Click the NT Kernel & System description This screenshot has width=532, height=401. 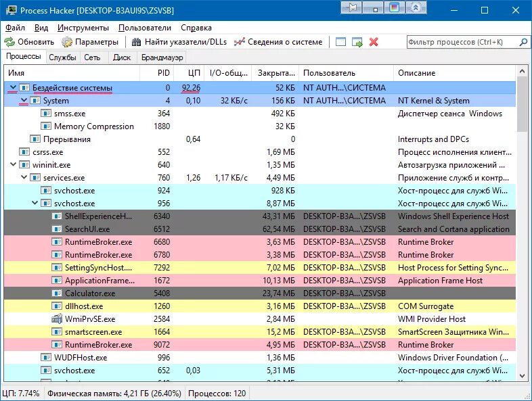point(434,101)
